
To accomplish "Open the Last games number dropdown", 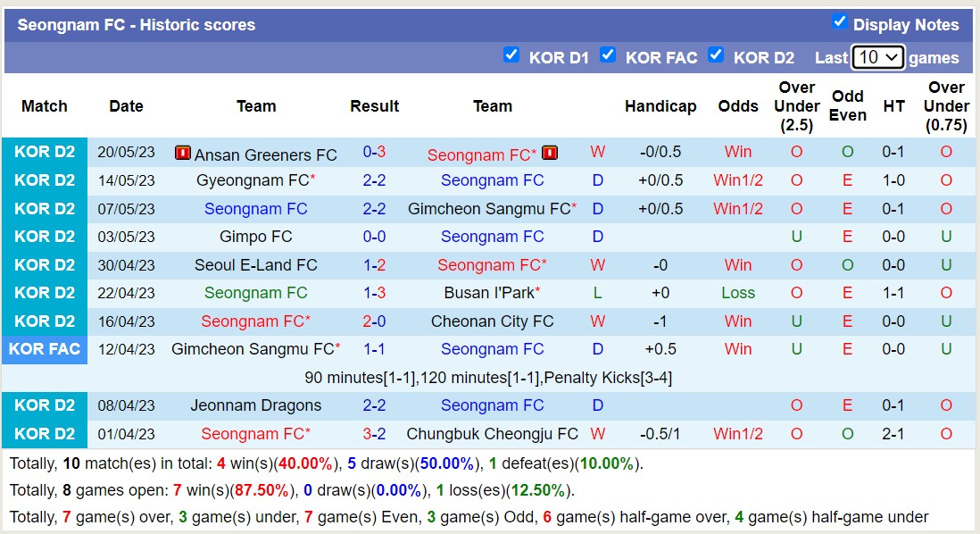I will (x=878, y=56).
